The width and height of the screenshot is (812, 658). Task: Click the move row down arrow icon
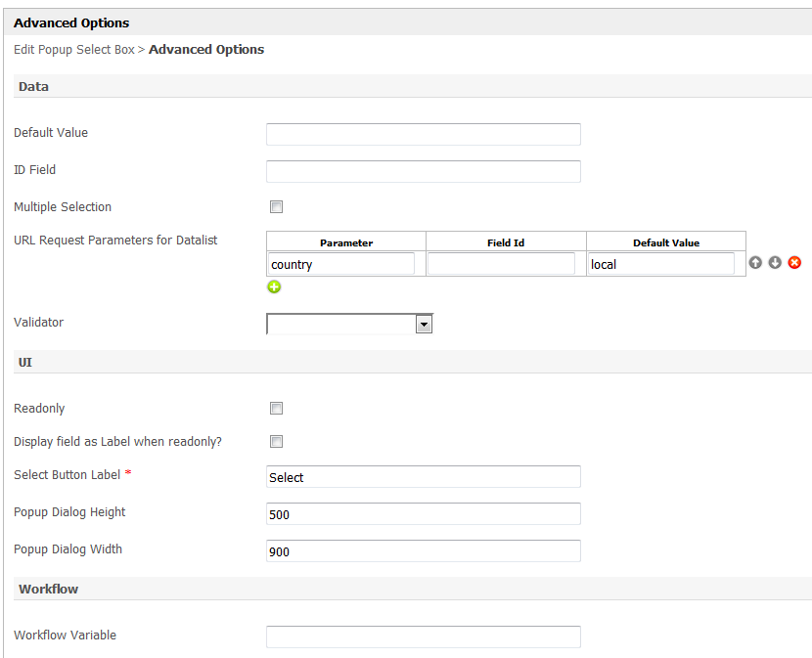(775, 263)
